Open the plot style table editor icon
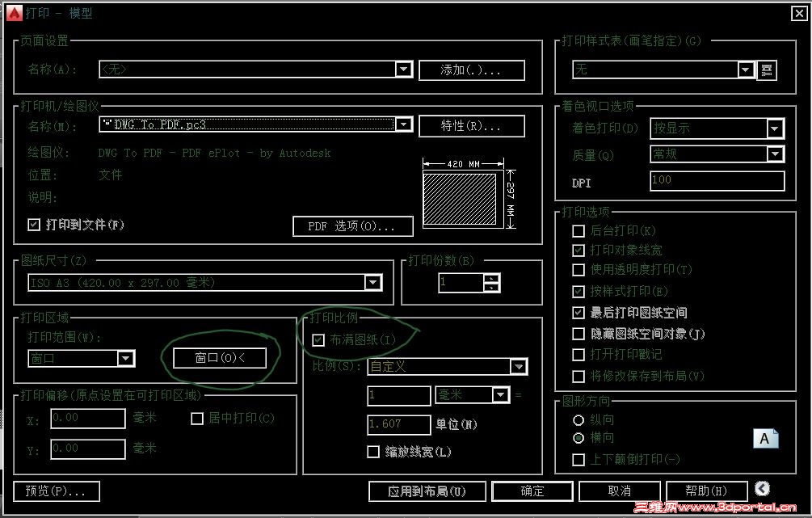The height and width of the screenshot is (518, 812). pyautogui.click(x=767, y=70)
